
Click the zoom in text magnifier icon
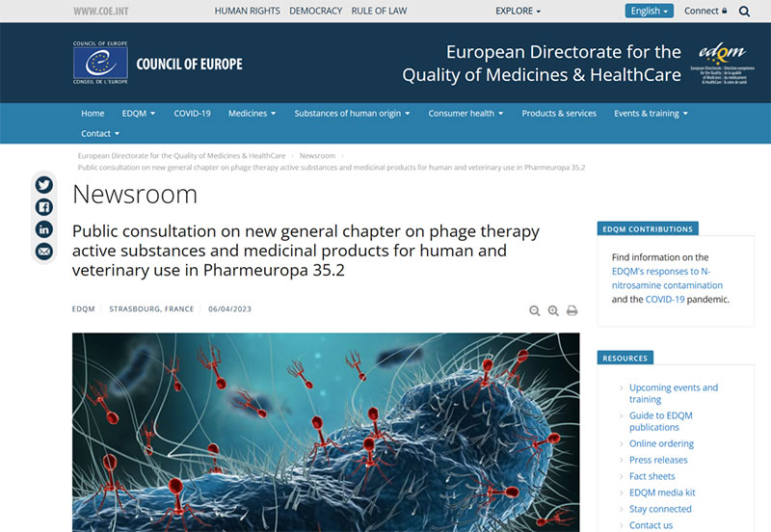(553, 310)
